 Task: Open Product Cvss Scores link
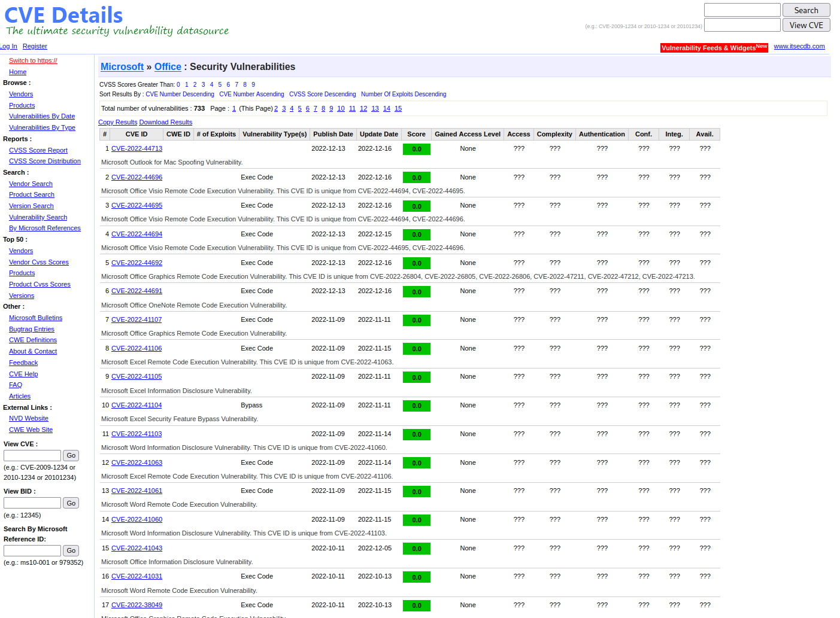(x=40, y=284)
